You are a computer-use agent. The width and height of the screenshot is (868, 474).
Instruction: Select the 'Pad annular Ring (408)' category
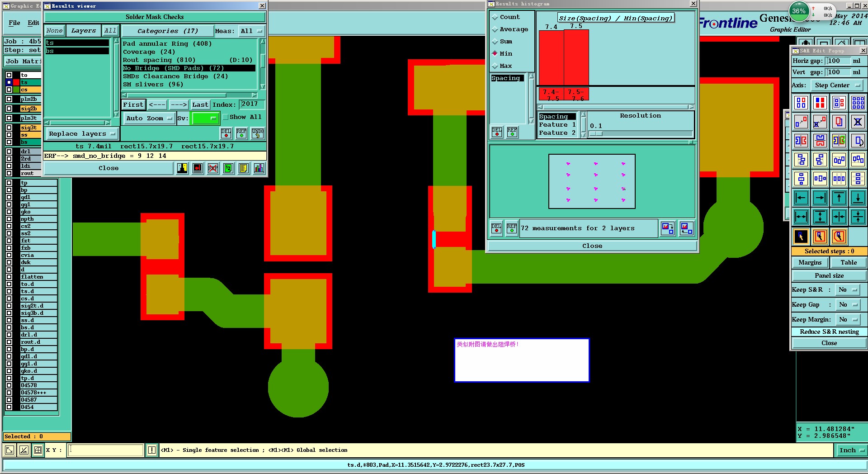tap(189, 44)
